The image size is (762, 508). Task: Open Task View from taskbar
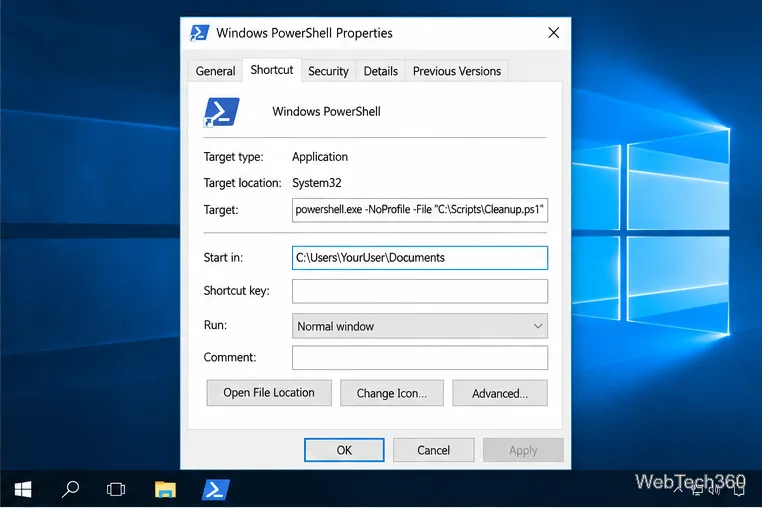(x=116, y=489)
